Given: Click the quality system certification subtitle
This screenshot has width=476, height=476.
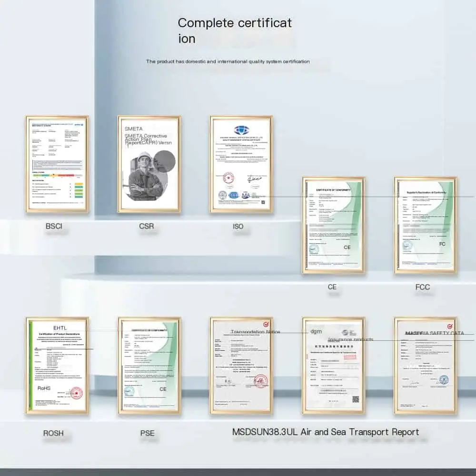Looking at the screenshot, I should [228, 61].
